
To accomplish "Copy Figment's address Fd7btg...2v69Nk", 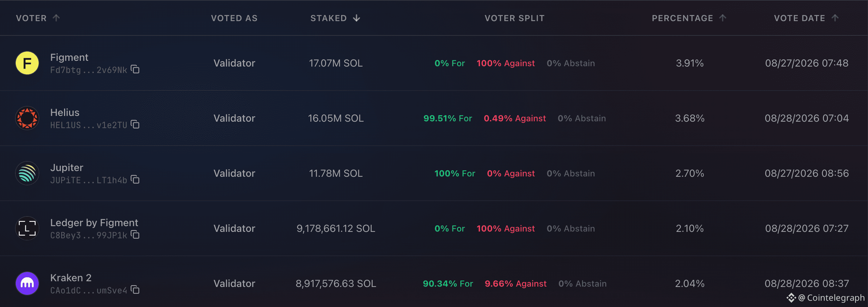I will pos(135,69).
